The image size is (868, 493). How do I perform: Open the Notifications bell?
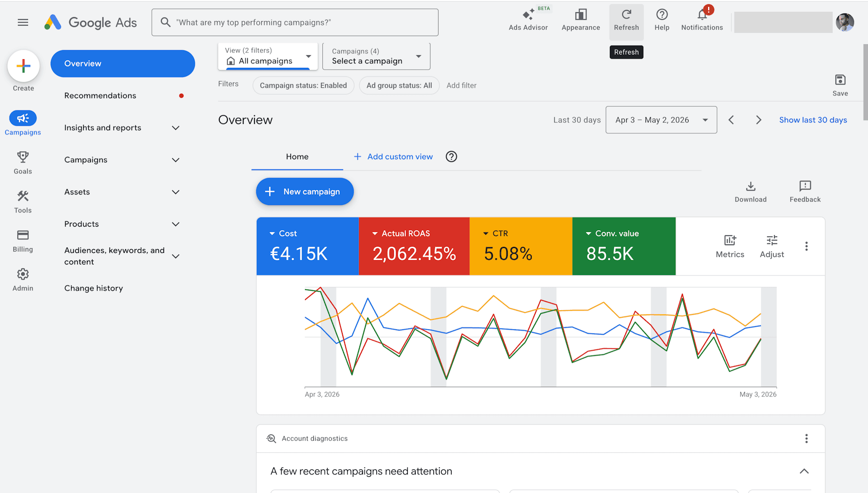click(x=702, y=20)
